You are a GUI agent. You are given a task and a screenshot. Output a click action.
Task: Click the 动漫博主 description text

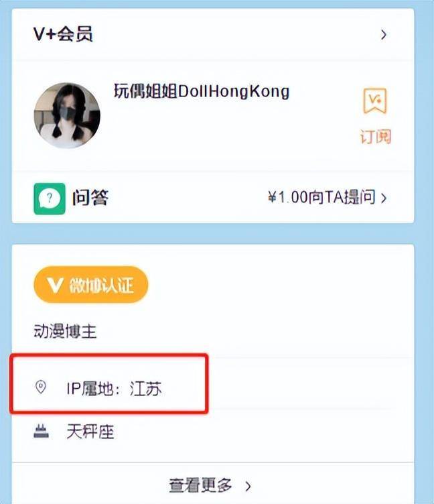click(65, 331)
